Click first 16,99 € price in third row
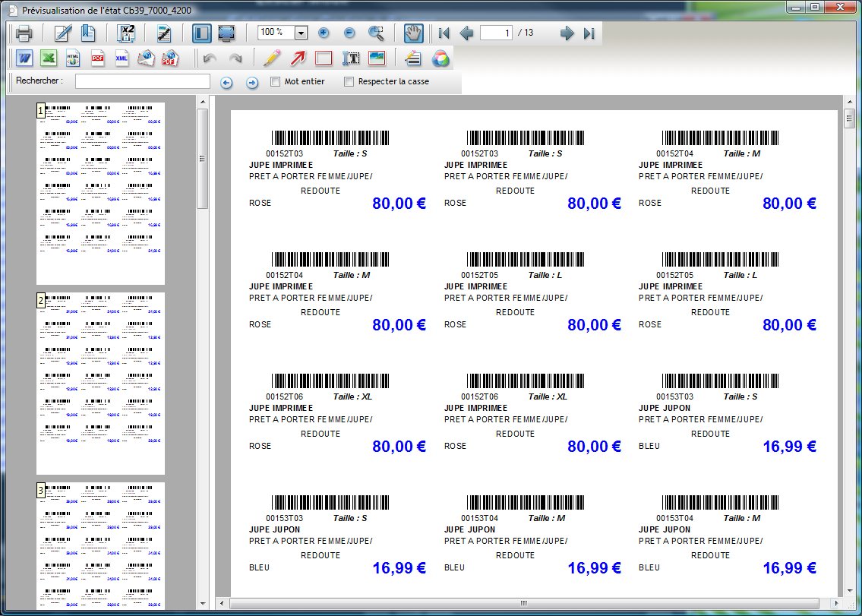This screenshot has height=616, width=862. point(789,446)
